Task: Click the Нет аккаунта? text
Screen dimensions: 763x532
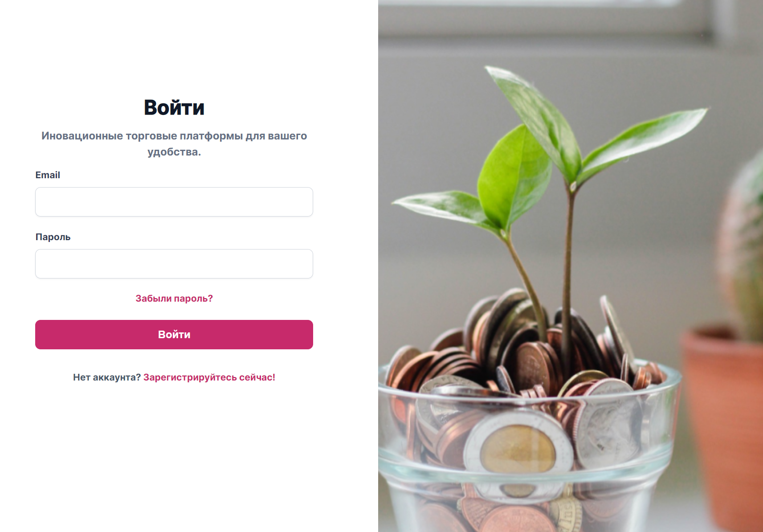Action: pyautogui.click(x=107, y=377)
